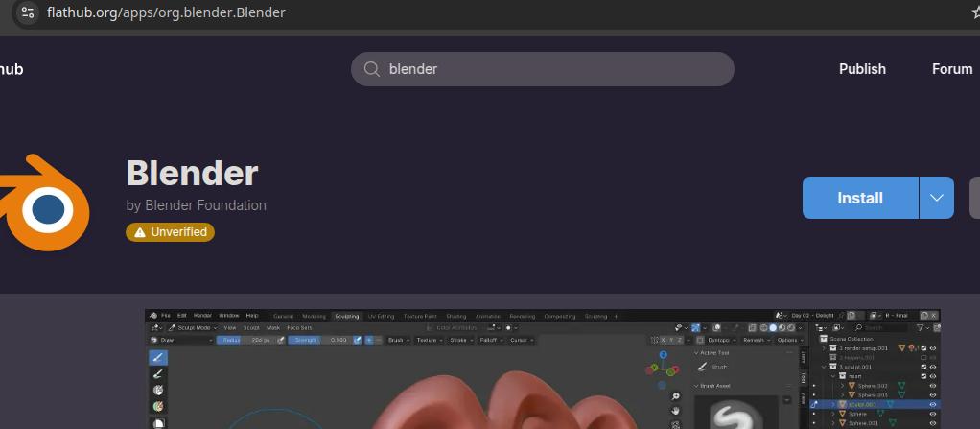The image size is (980, 429).
Task: Toggle checkbox for '3 sculpt.001' collection
Action: coord(923,367)
